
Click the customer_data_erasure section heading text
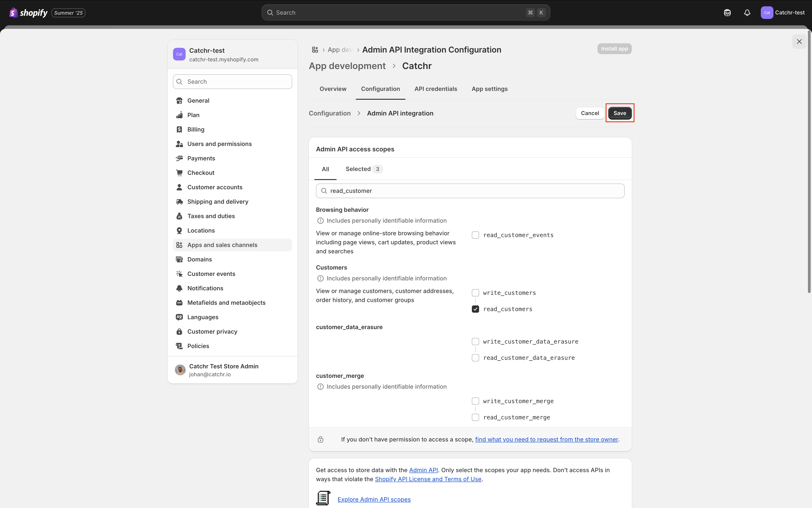pos(349,327)
